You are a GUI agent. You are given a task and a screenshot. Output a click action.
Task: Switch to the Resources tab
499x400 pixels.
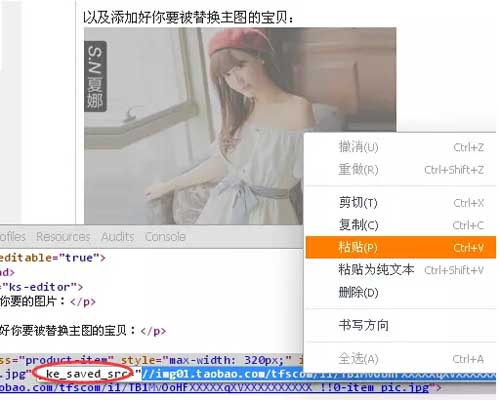tap(63, 237)
